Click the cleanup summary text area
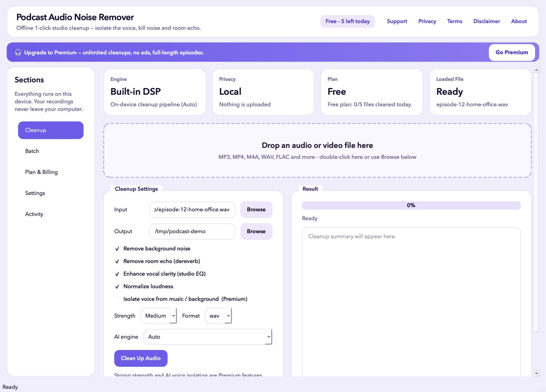This screenshot has height=392, width=546. (411, 302)
